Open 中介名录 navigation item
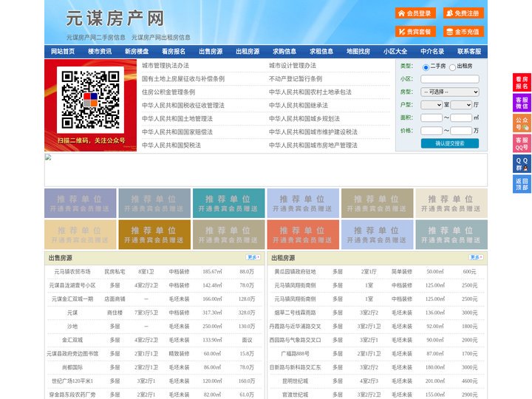Screen dimensions: 532x399 coord(432,52)
